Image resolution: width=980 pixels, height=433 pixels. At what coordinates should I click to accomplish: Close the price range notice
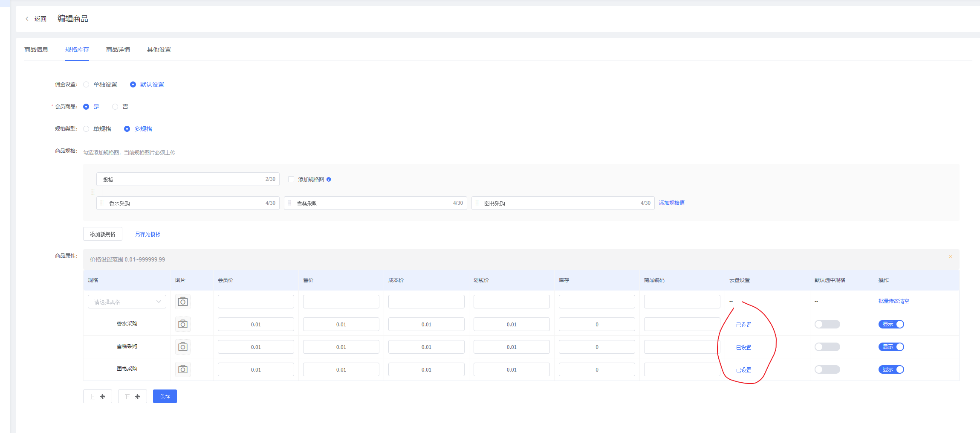(x=950, y=257)
